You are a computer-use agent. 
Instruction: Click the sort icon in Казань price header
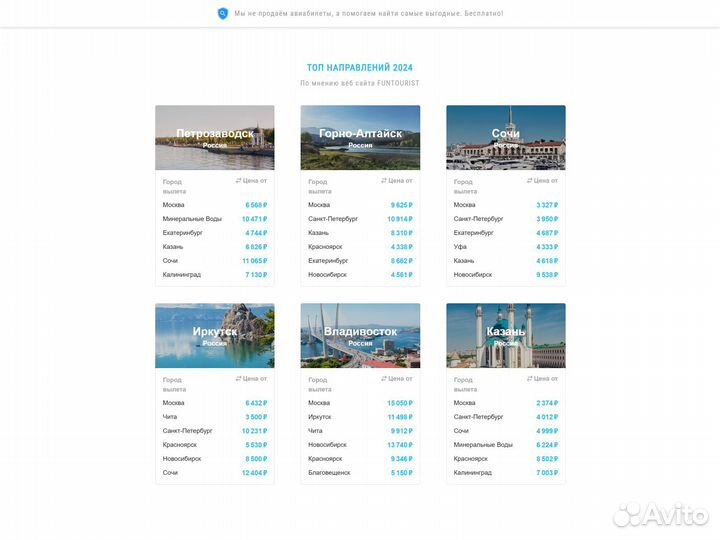pyautogui.click(x=530, y=379)
